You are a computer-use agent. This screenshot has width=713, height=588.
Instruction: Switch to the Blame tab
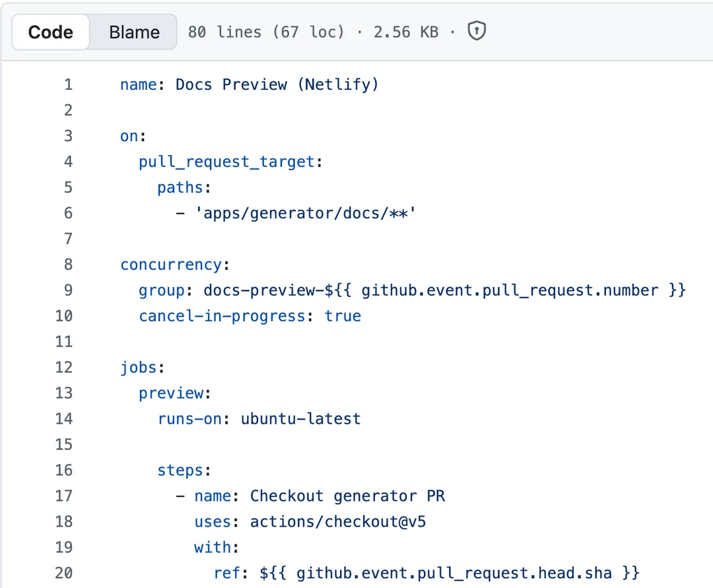134,32
